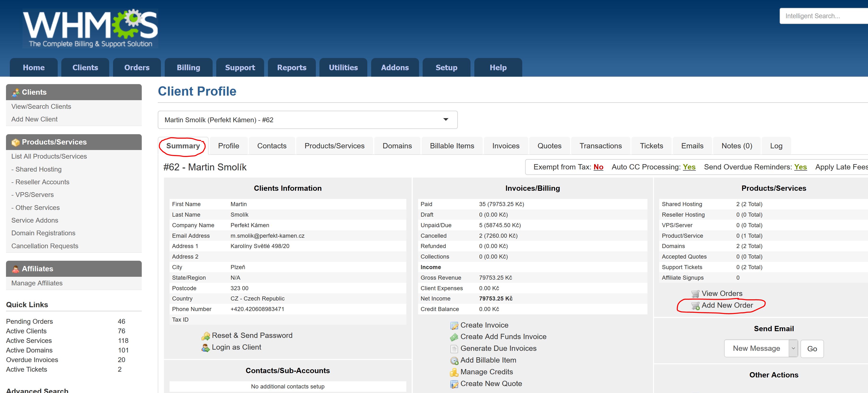Click the Add Billable Item icon
The height and width of the screenshot is (393, 868).
[x=454, y=361]
